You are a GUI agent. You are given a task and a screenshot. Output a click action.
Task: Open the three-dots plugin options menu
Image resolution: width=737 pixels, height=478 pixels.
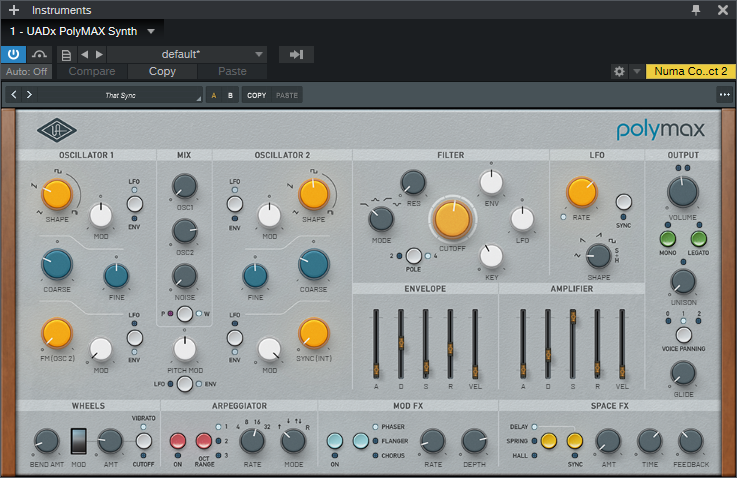click(724, 95)
